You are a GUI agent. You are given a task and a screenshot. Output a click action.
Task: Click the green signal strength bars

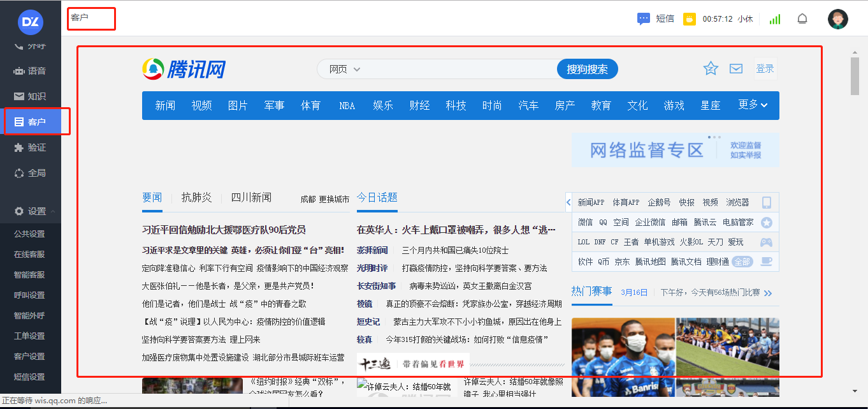coord(774,19)
